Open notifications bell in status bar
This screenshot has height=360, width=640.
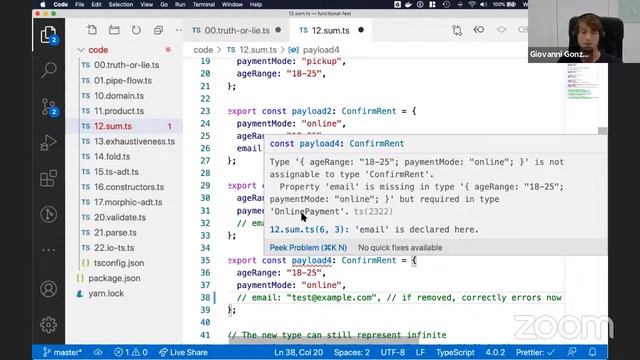[592, 352]
